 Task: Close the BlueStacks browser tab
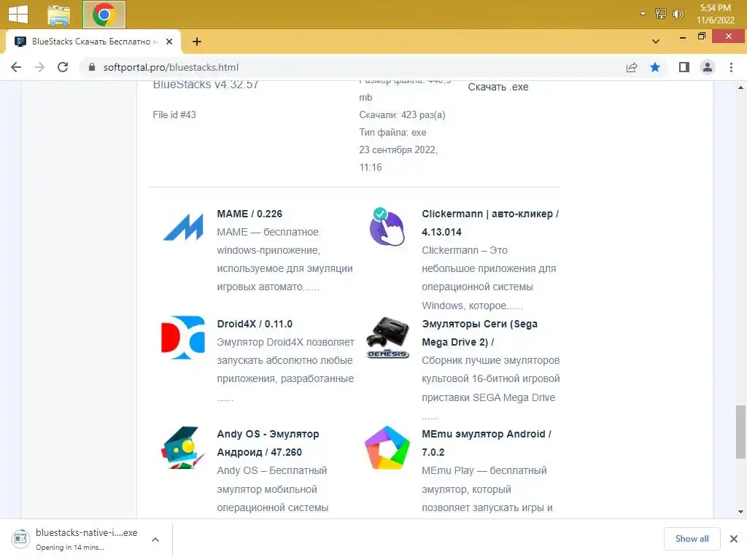(x=169, y=42)
